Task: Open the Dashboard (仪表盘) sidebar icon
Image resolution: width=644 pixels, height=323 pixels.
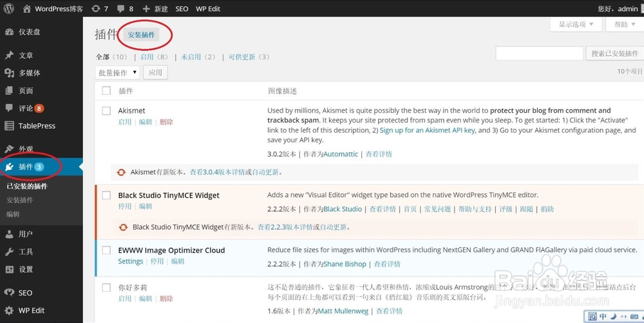Action: [x=9, y=32]
